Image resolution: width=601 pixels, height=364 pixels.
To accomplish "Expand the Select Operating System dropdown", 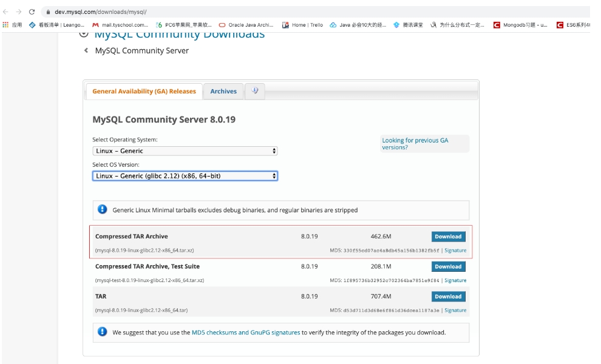I will pos(185,151).
